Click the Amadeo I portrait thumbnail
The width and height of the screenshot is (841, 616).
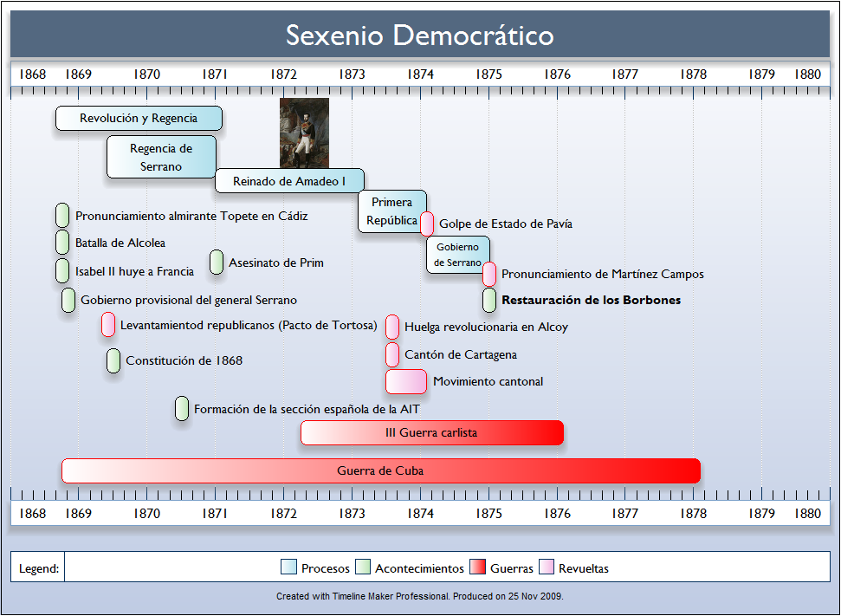[304, 133]
